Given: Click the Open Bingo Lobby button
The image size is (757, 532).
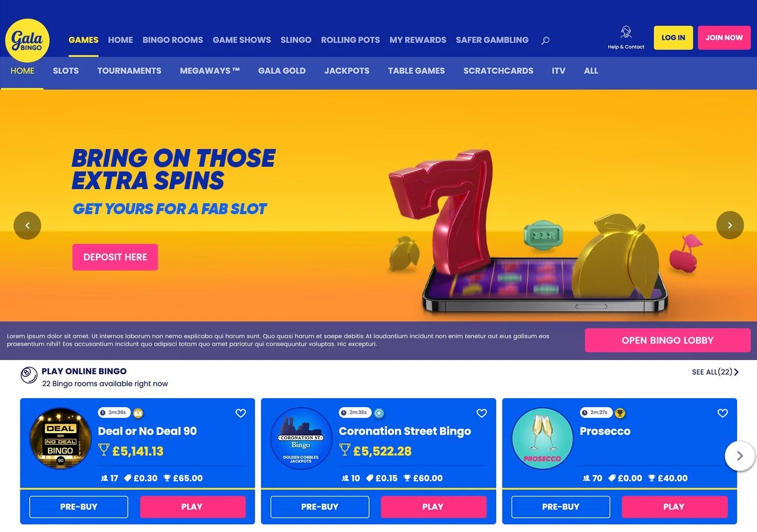Looking at the screenshot, I should pyautogui.click(x=667, y=340).
